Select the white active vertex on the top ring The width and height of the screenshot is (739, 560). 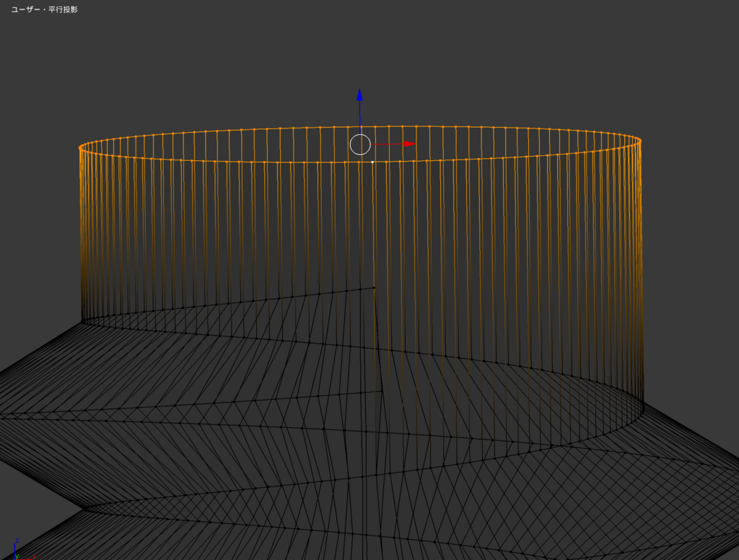click(372, 162)
